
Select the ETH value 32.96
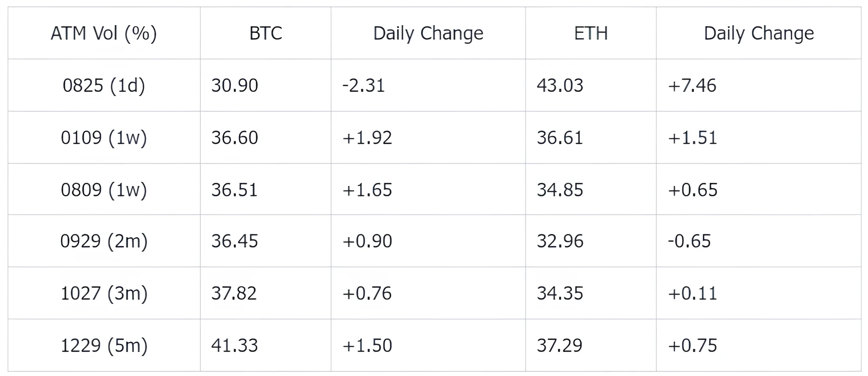click(x=560, y=241)
